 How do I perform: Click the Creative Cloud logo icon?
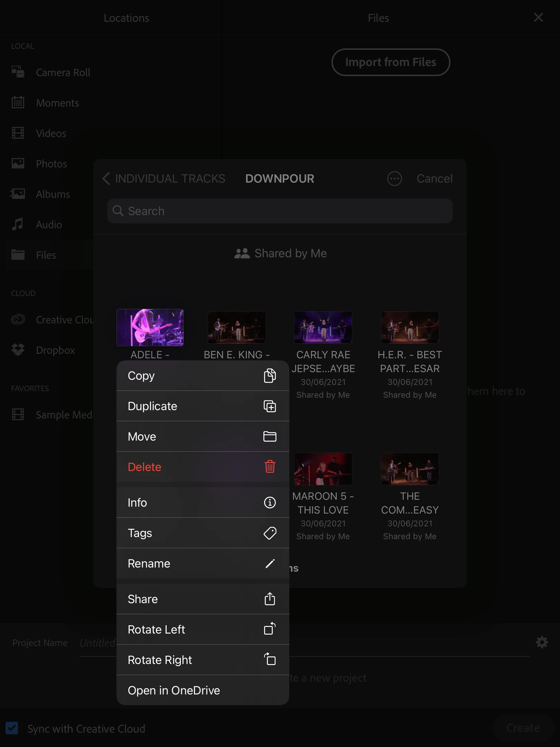18,319
